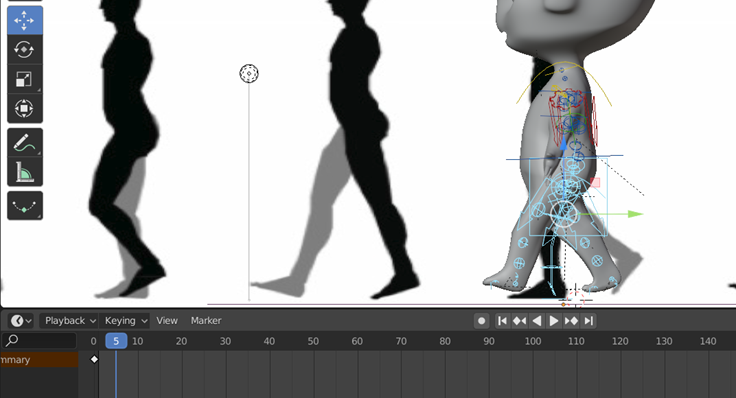Select the keyframe diamond at frame 0

[94, 360]
